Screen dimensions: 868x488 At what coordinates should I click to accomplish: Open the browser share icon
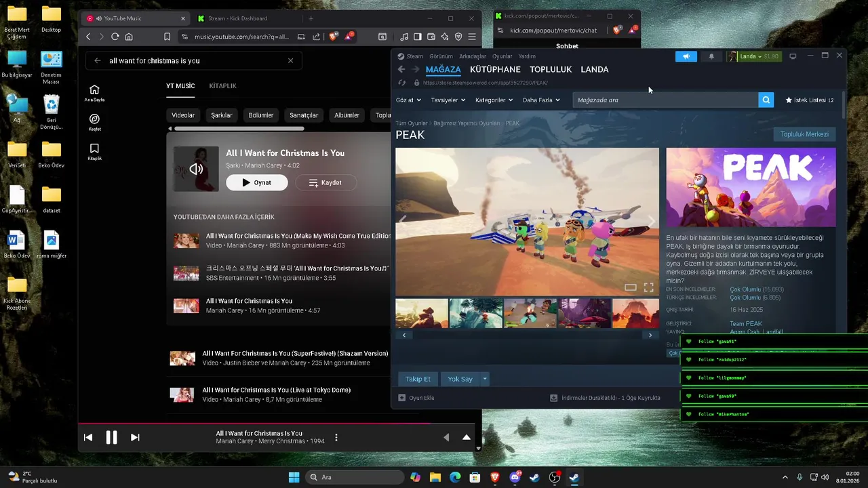pyautogui.click(x=317, y=37)
